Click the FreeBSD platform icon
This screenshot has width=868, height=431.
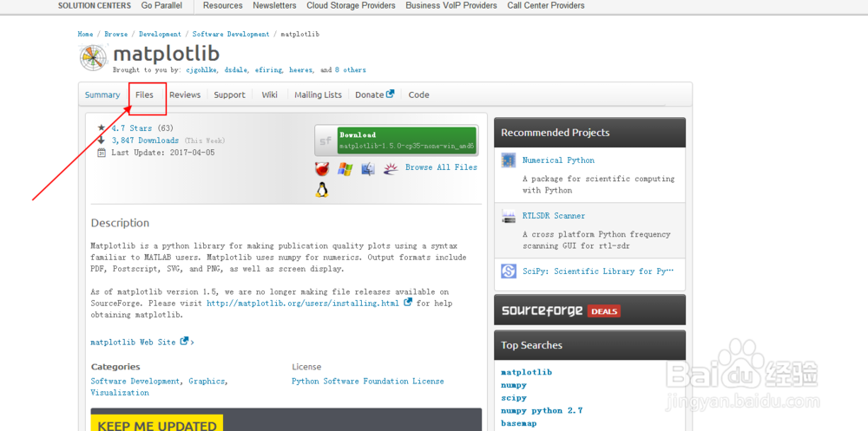coord(322,169)
